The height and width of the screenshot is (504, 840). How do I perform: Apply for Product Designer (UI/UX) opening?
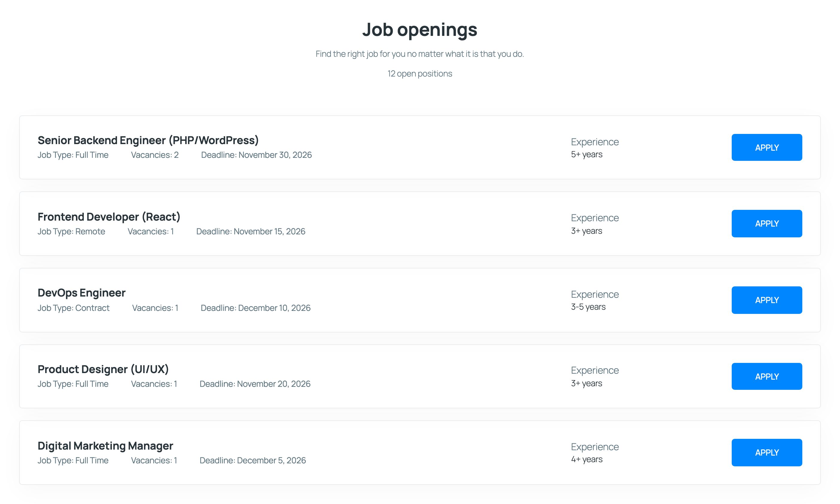coord(767,376)
